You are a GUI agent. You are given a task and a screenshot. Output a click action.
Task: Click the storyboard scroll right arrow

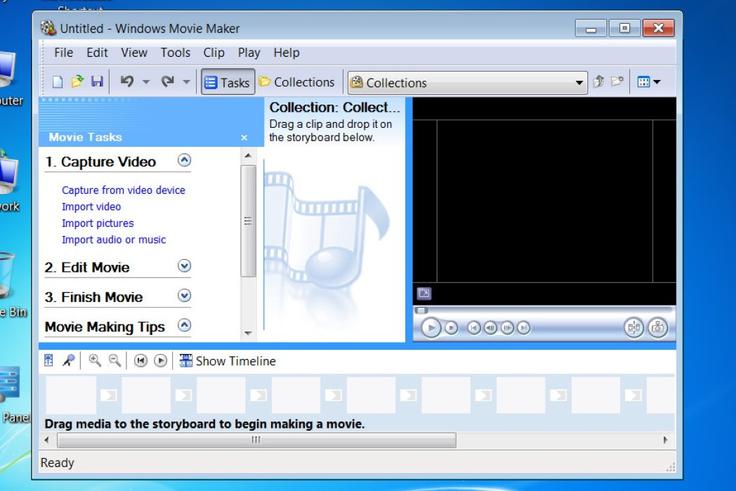click(x=665, y=440)
